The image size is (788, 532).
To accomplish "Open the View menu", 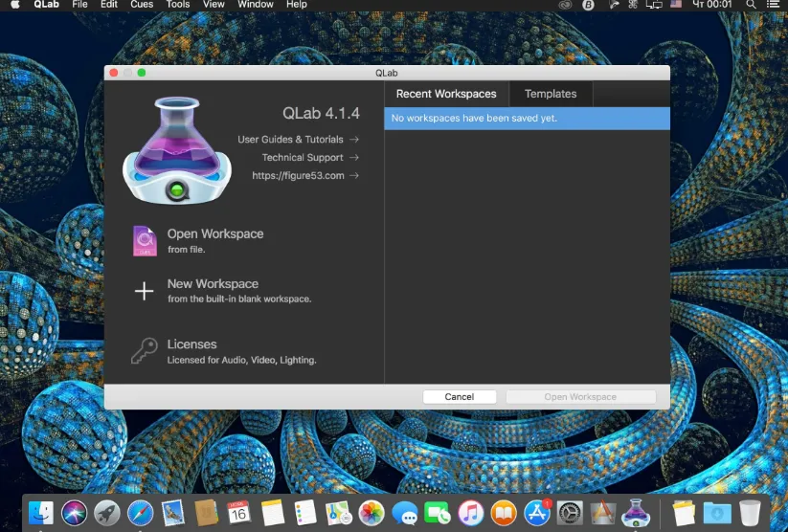I will [214, 5].
